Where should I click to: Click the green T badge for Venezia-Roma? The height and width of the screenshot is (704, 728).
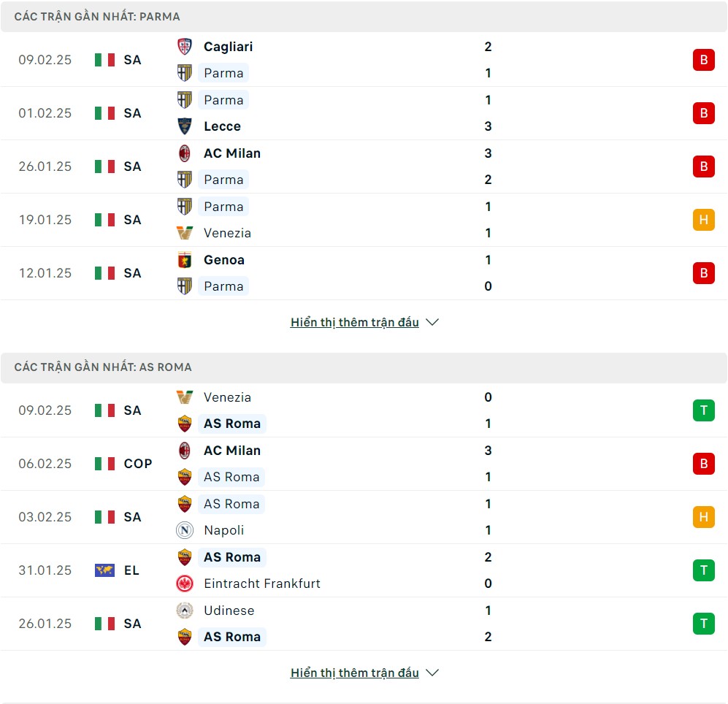point(703,410)
